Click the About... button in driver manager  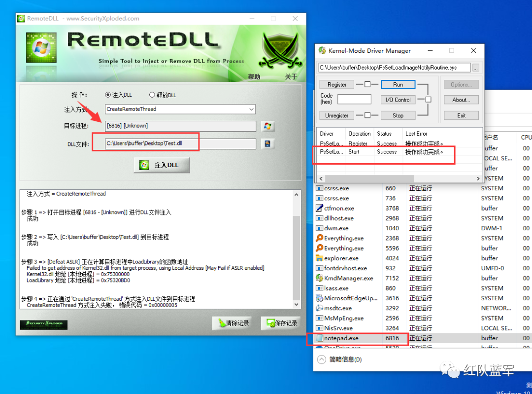[461, 100]
